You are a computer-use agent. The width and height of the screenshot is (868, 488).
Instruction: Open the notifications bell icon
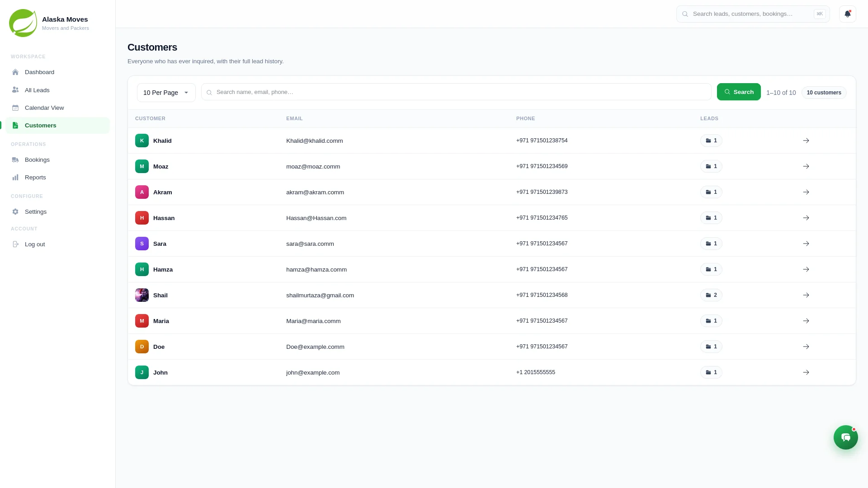847,14
